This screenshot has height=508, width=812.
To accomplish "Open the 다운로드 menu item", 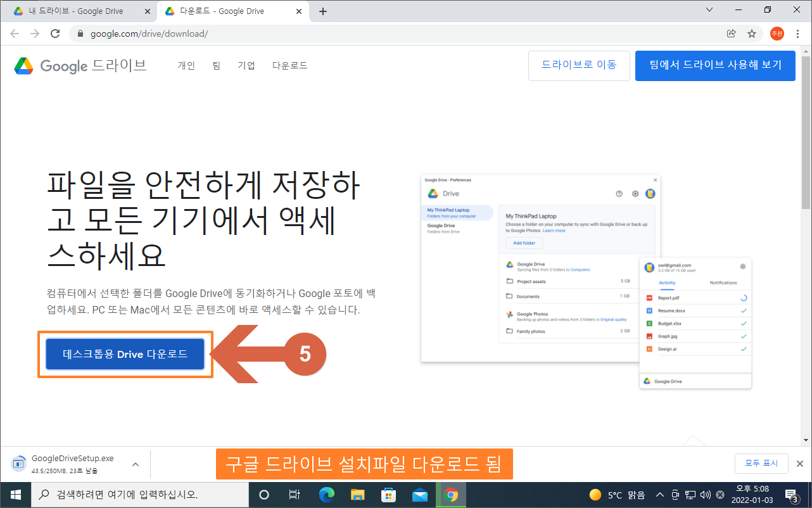I will click(x=290, y=65).
